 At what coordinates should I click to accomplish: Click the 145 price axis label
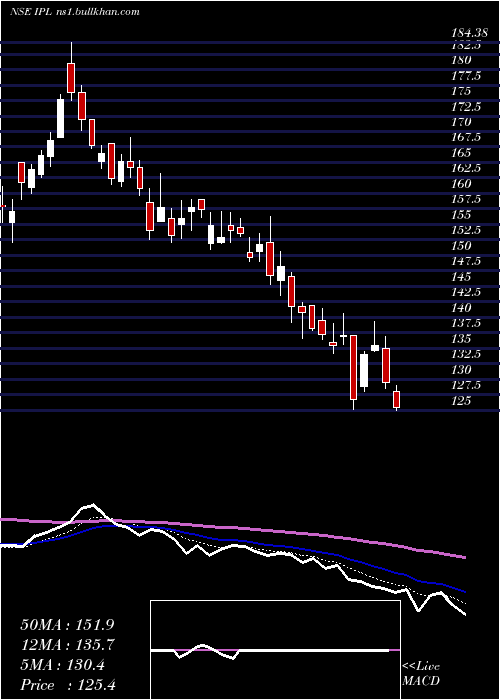(x=461, y=277)
